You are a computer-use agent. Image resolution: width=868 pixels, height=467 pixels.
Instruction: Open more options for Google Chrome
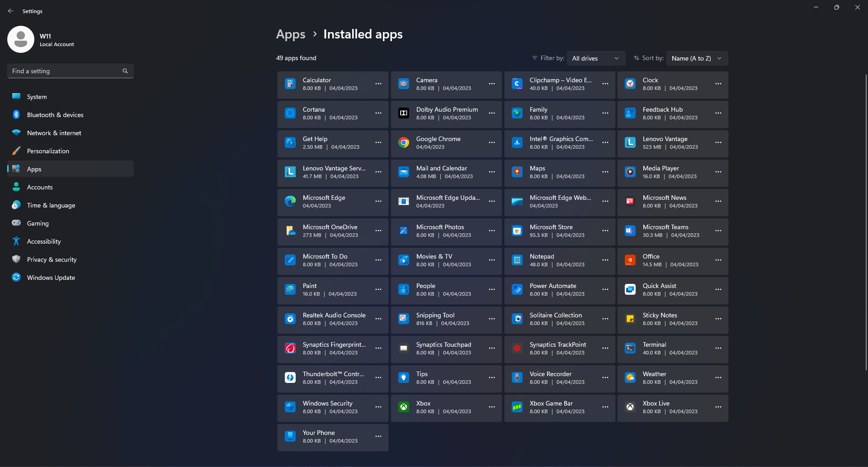(492, 142)
